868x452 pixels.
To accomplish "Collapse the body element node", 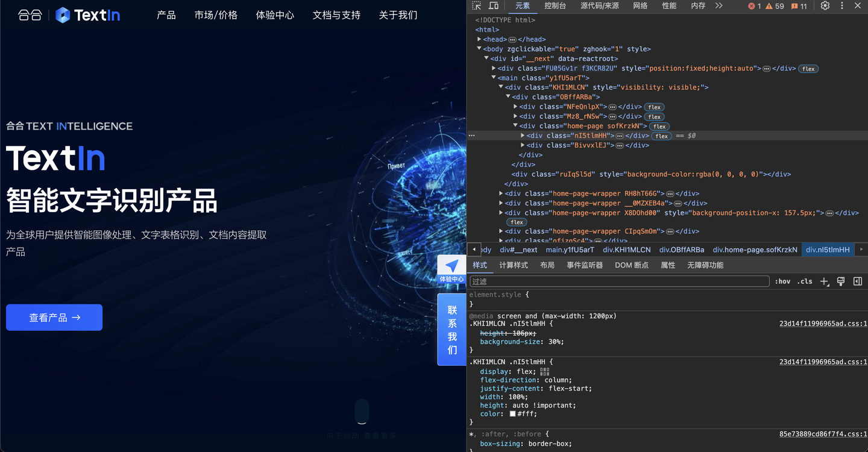I will coord(479,49).
